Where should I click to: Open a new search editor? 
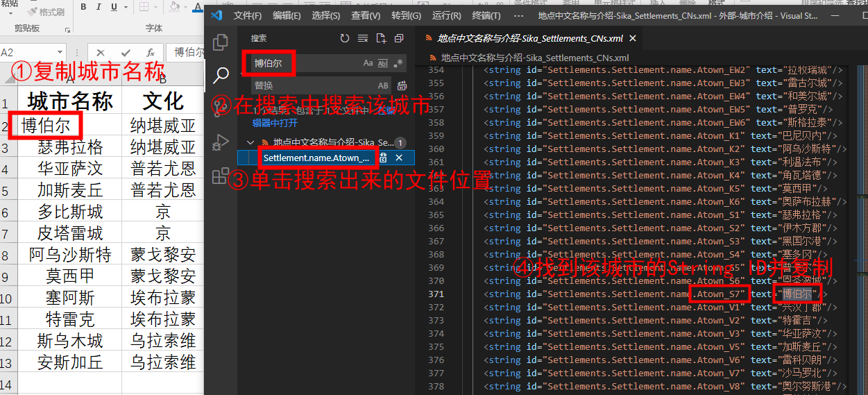pos(381,38)
